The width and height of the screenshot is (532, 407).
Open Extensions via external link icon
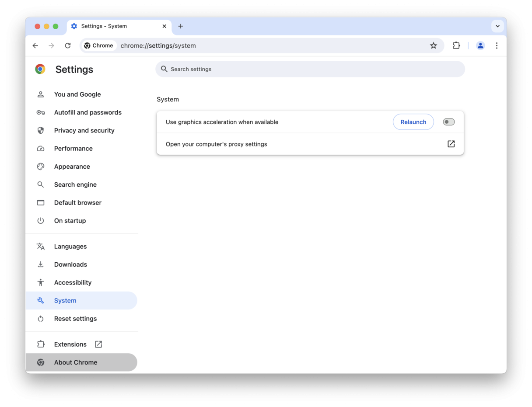[x=98, y=344]
